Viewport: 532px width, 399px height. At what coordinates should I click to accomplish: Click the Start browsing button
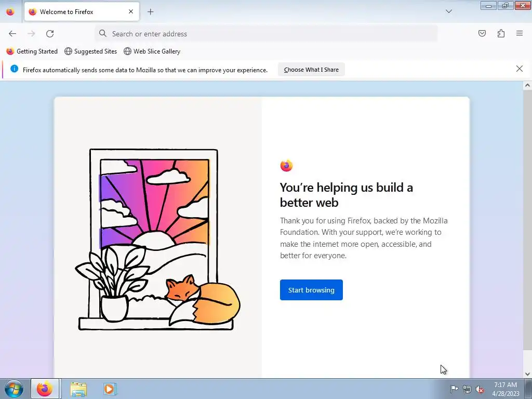tap(311, 290)
